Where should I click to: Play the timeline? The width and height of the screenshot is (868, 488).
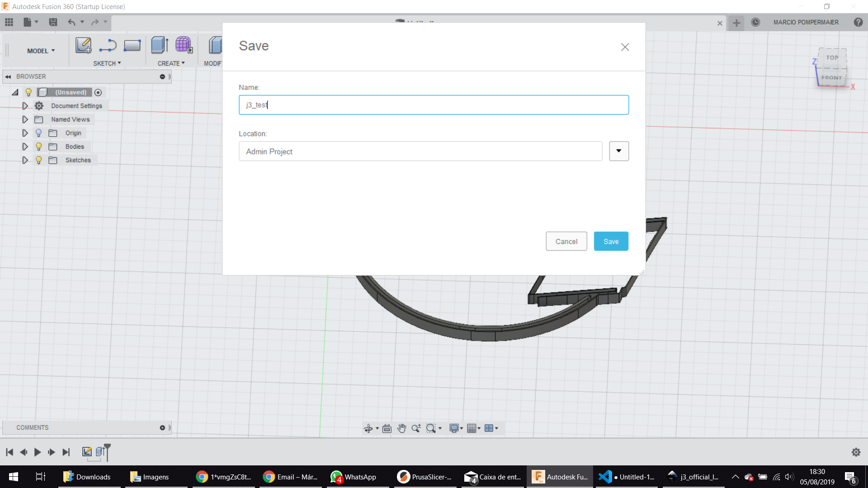[x=38, y=452]
